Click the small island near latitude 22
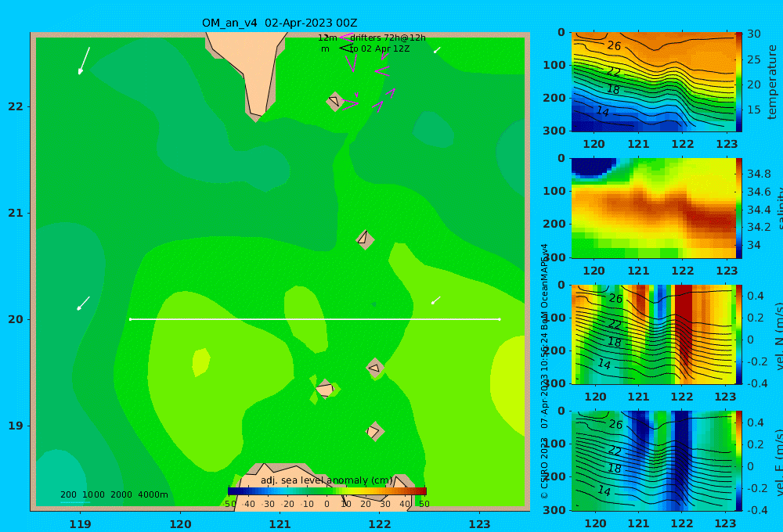 tap(334, 101)
